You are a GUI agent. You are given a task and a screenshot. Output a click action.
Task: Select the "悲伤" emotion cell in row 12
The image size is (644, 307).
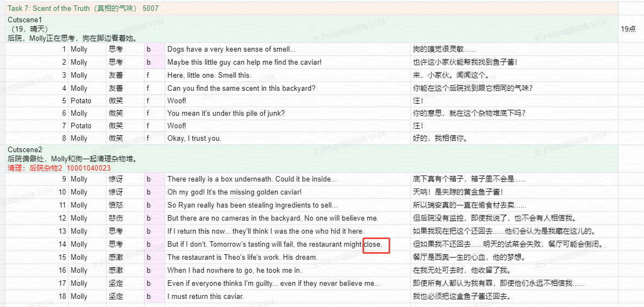click(116, 218)
